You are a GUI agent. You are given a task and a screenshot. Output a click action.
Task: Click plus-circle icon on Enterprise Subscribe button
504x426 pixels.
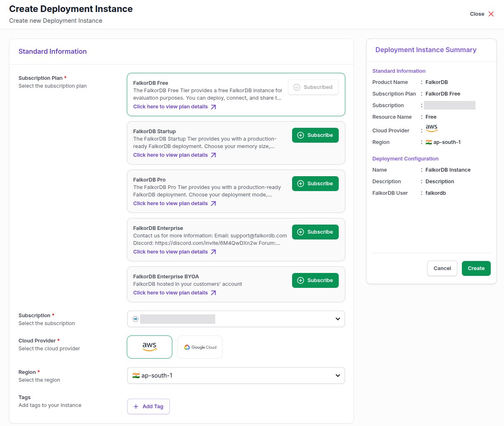tap(301, 232)
